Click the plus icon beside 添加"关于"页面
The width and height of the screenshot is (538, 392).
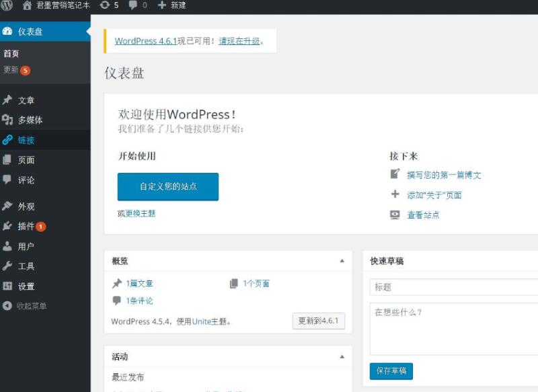pos(395,194)
